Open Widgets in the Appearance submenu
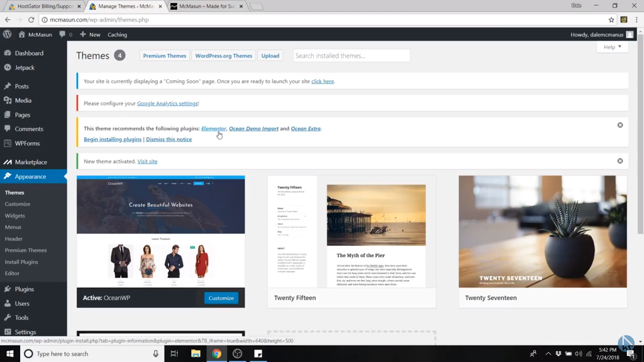The width and height of the screenshot is (644, 362). click(15, 216)
